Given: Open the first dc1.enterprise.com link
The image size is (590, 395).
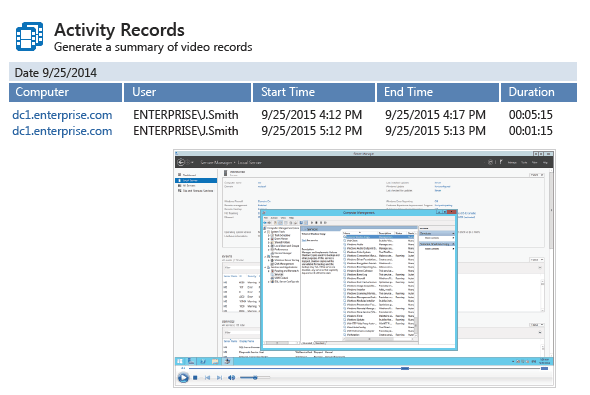Looking at the screenshot, I should click(62, 115).
